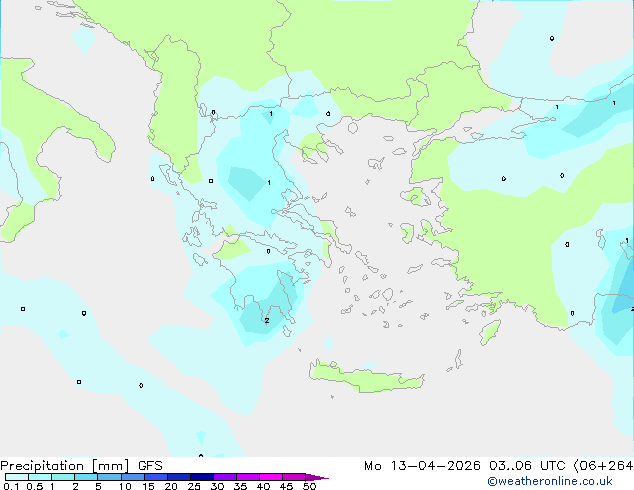
Task: Pick the legend swatch for 10–15 mm
Action: point(132,477)
